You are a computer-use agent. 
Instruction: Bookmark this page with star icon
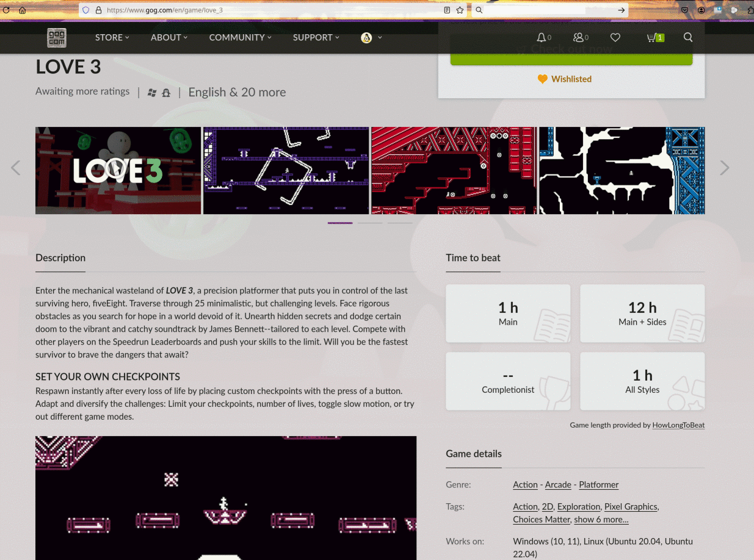(x=460, y=10)
